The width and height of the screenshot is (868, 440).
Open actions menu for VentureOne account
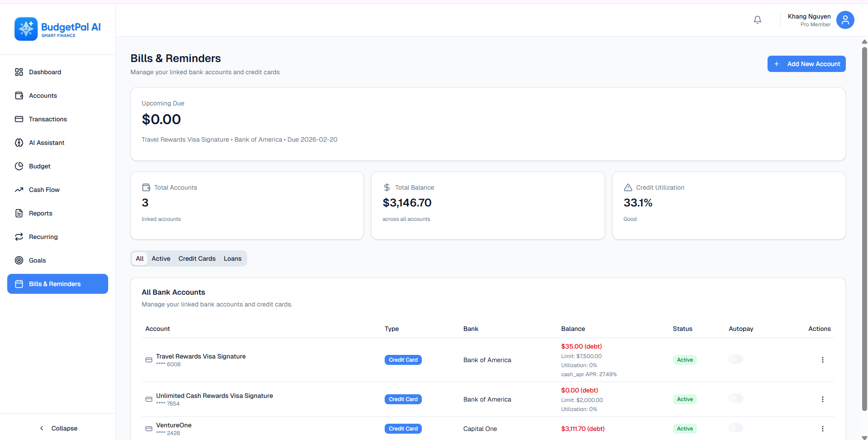click(822, 428)
